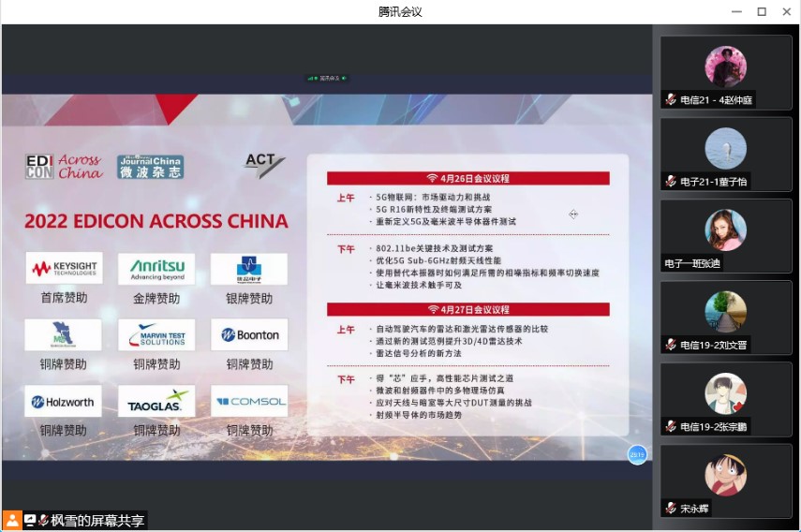The image size is (801, 532).
Task: Click 赵仲庭's muted microphone icon
Action: pos(671,100)
